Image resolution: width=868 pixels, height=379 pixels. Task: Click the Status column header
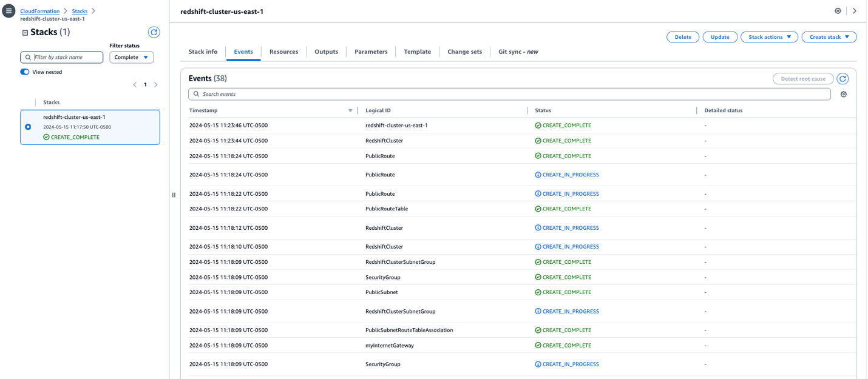point(543,110)
